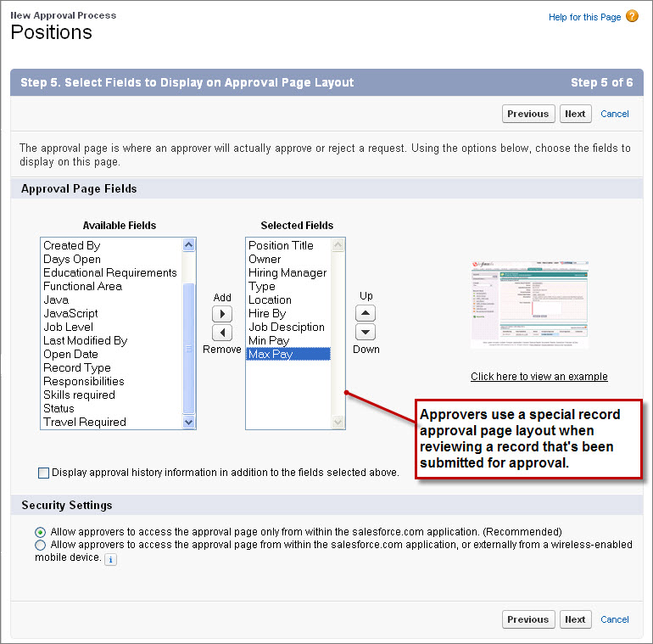Screen dimensions: 653x644
Task: Select Days Open in Available Fields
Action: tap(112, 259)
